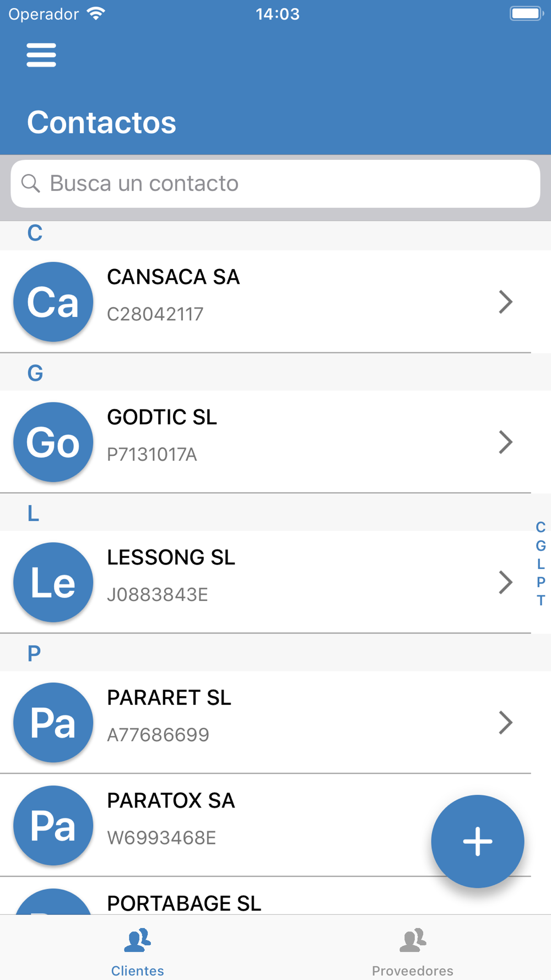Open the PORTABAGE SL contact
The height and width of the screenshot is (980, 551).
(x=266, y=896)
